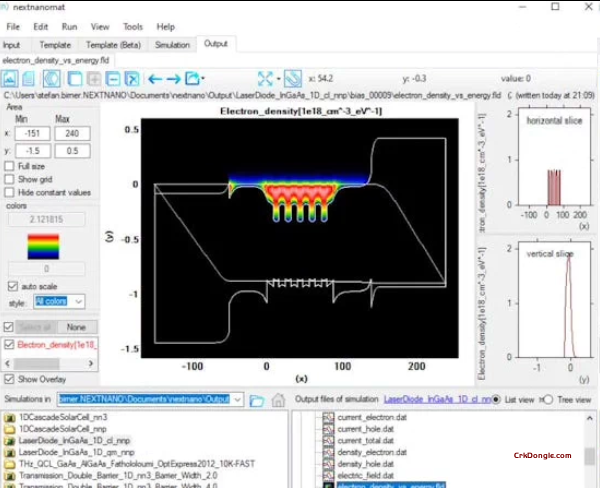600x488 pixels.
Task: Click the None selection button
Action: pyautogui.click(x=75, y=327)
